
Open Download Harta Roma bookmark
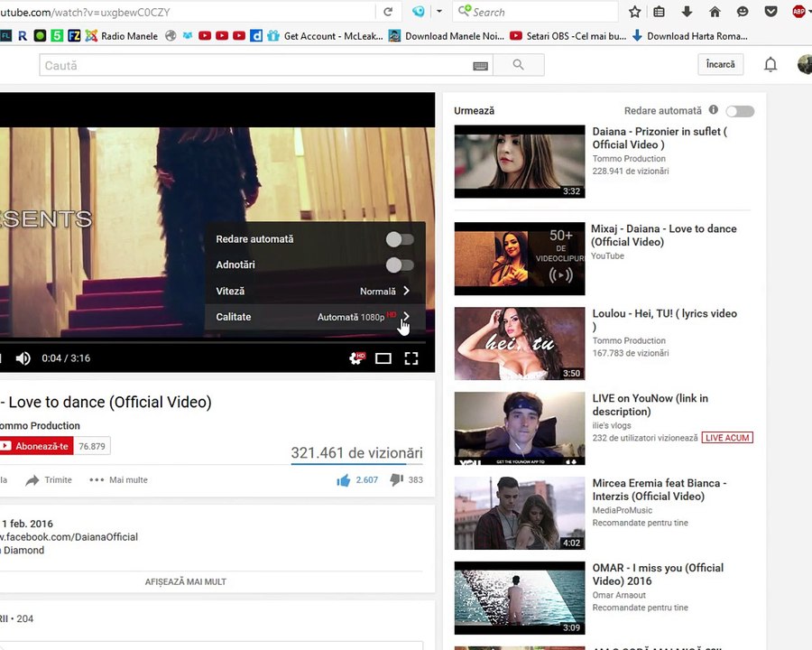690,36
